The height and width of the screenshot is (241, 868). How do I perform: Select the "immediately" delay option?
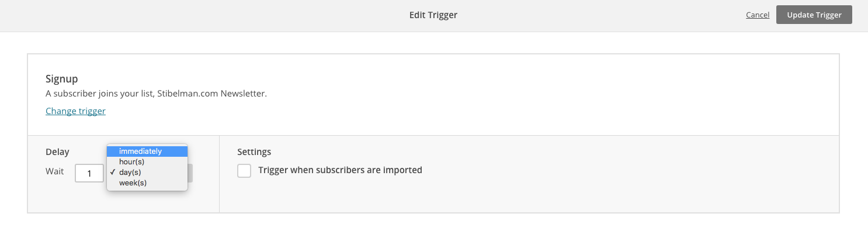click(x=147, y=152)
